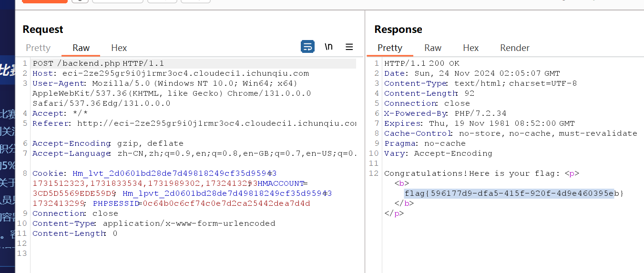
Task: Click the divider between Request and Response
Action: coord(365,143)
